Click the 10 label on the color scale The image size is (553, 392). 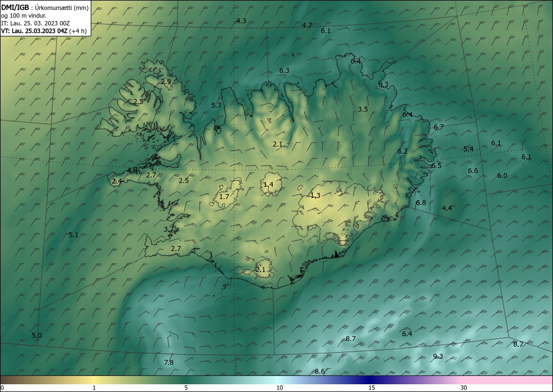[x=279, y=388]
